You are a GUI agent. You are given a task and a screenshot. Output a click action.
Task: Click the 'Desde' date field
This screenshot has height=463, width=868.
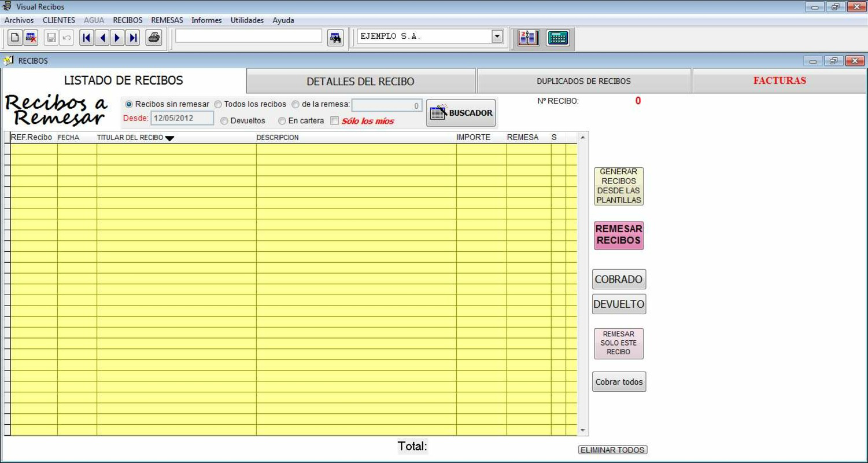click(x=182, y=119)
